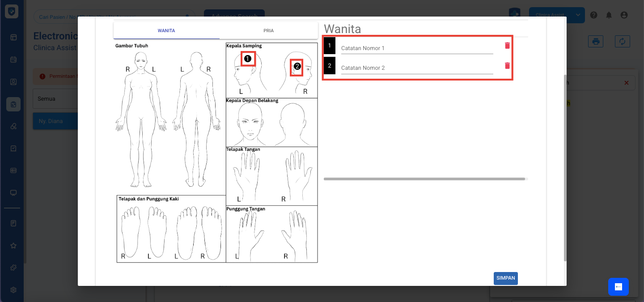
Task: Click the horizontal scrollbar under notes
Action: pyautogui.click(x=424, y=179)
